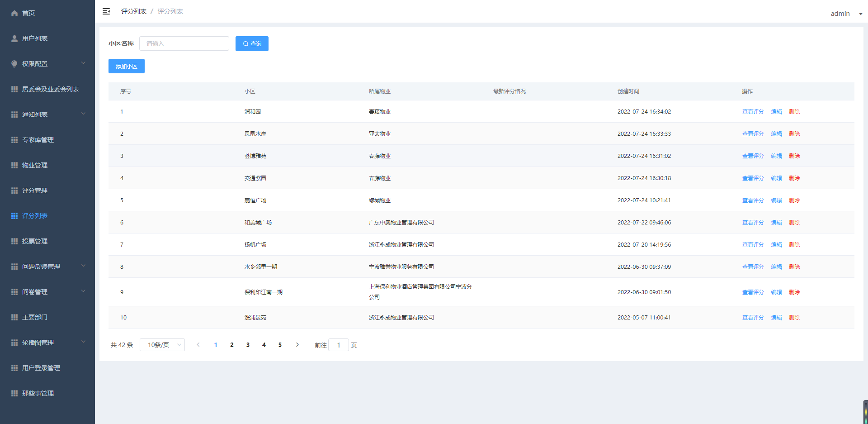Click the 2022-07-24 16:34:02 timestamp cell

click(644, 111)
